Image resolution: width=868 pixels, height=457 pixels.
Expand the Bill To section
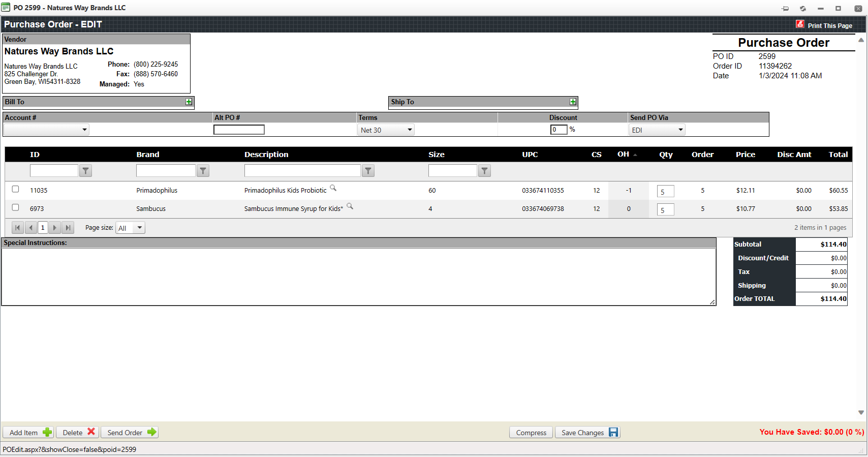189,102
